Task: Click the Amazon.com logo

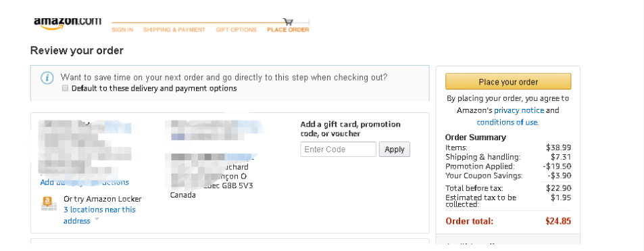Action: click(68, 22)
